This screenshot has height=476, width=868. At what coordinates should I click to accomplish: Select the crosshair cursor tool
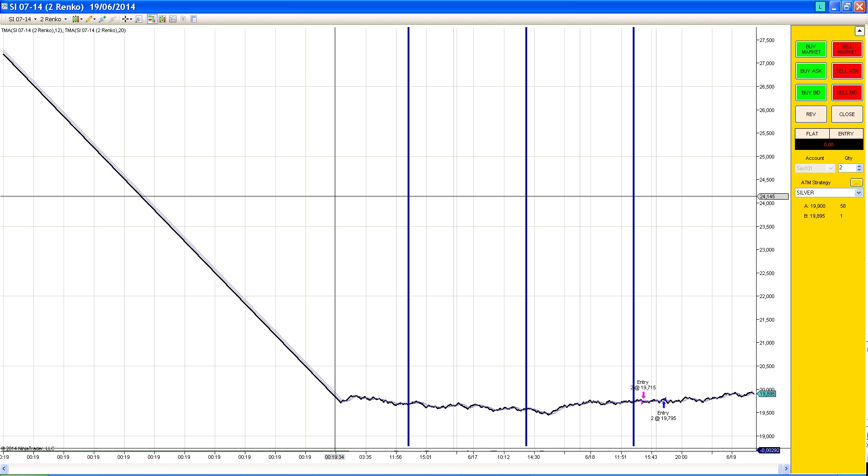click(x=125, y=19)
